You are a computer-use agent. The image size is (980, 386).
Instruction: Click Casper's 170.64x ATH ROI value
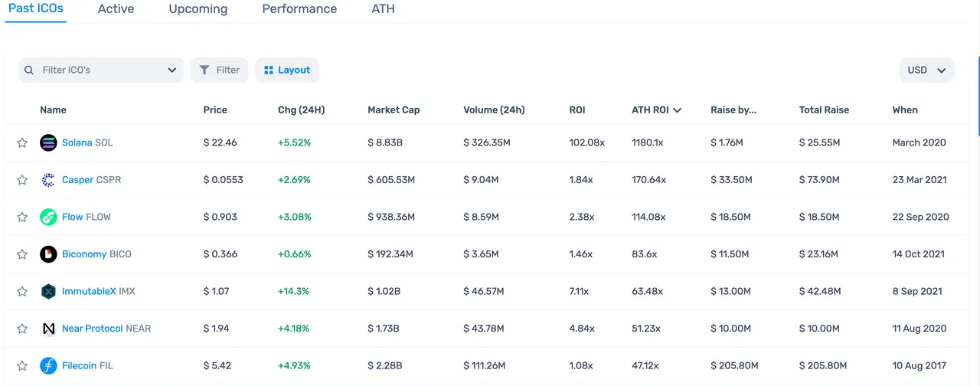(648, 180)
